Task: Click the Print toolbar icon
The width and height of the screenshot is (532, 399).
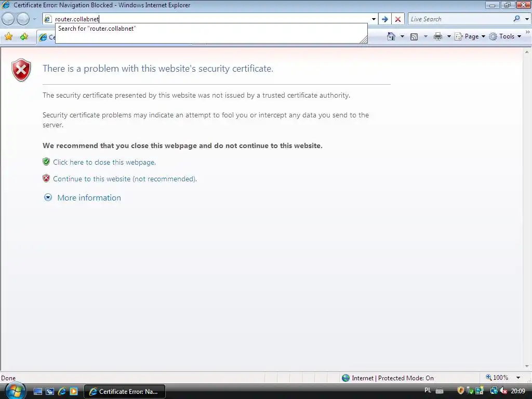Action: 438,36
